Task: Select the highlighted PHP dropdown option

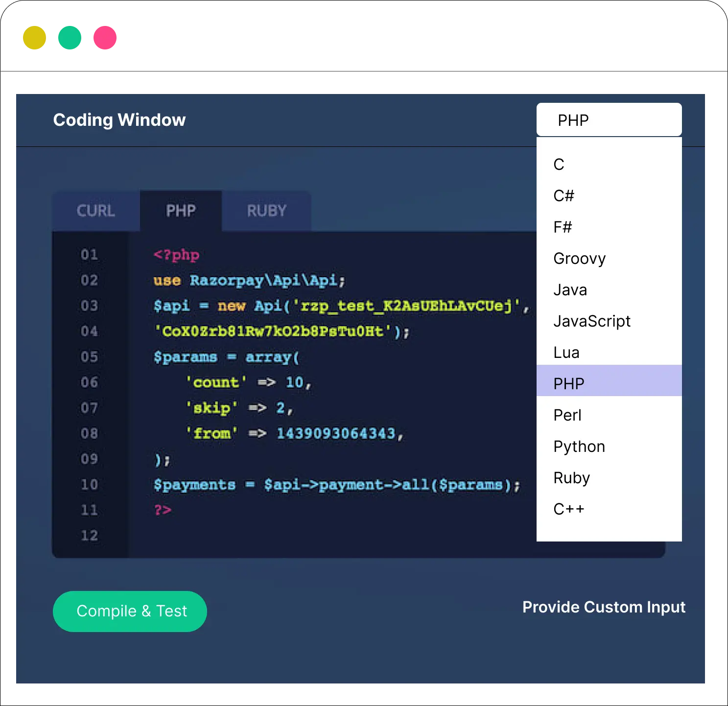Action: [x=569, y=383]
